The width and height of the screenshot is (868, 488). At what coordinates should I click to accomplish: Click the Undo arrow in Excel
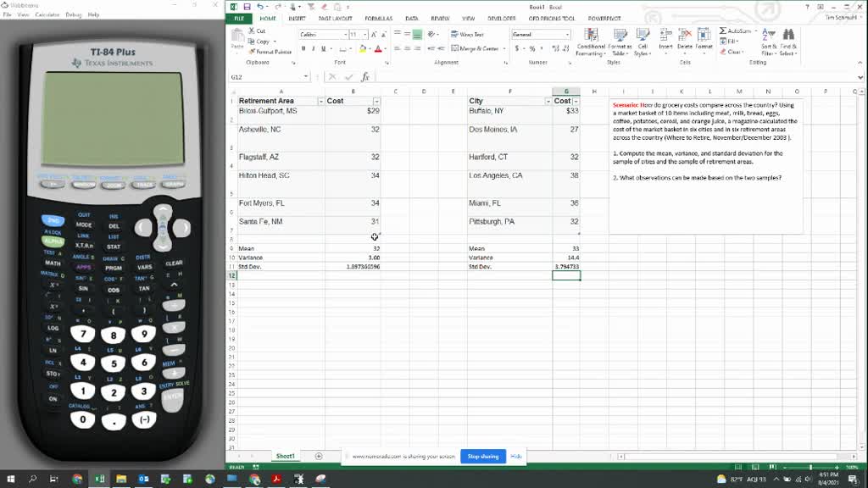259,7
